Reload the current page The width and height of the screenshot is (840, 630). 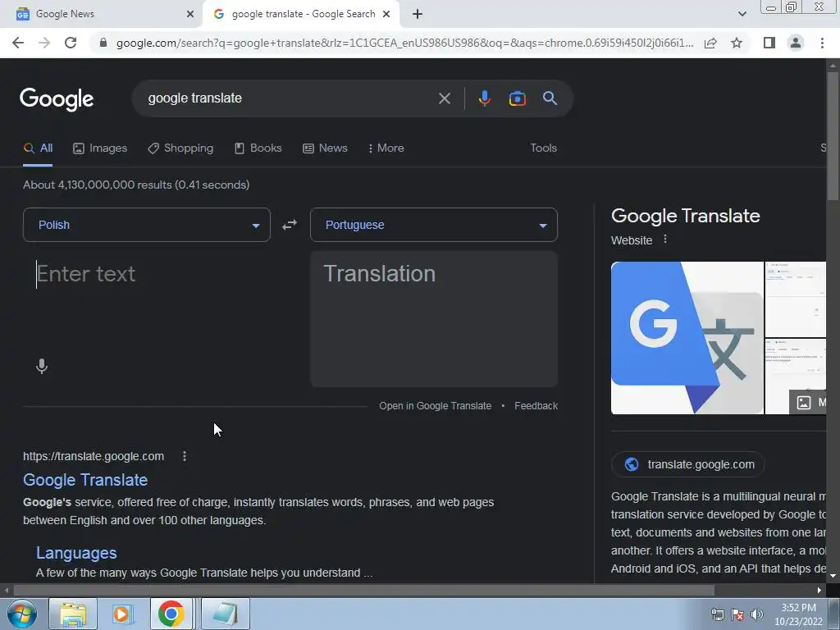(x=71, y=43)
